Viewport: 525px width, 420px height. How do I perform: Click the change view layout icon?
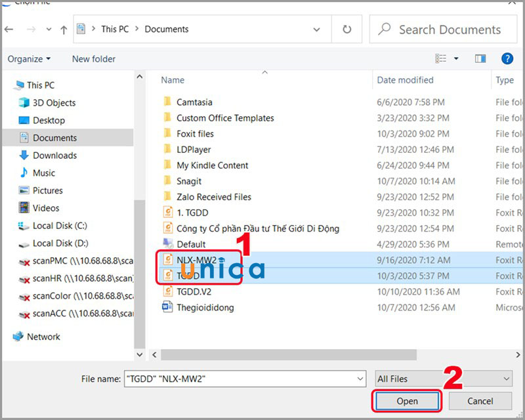pos(441,59)
